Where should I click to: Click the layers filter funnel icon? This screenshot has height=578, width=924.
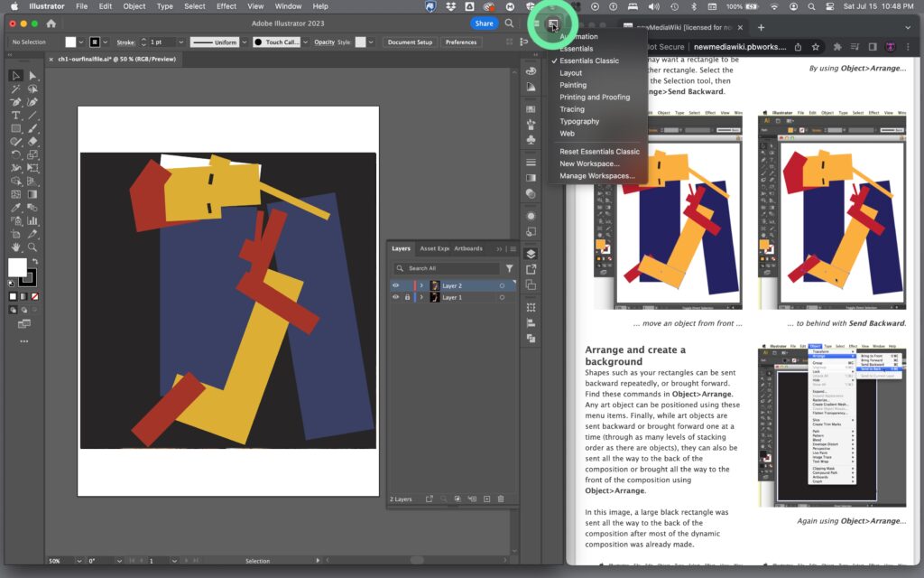point(509,268)
